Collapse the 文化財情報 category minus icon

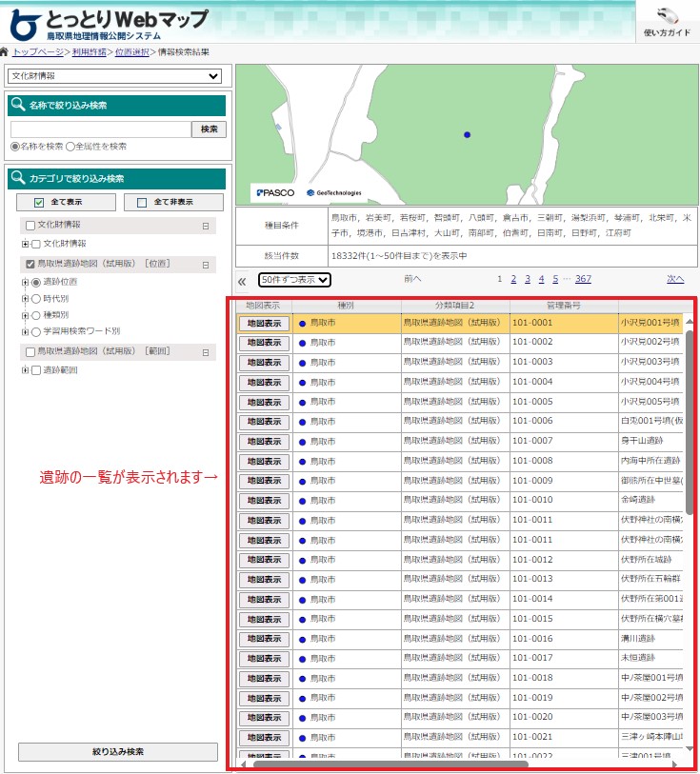click(206, 226)
